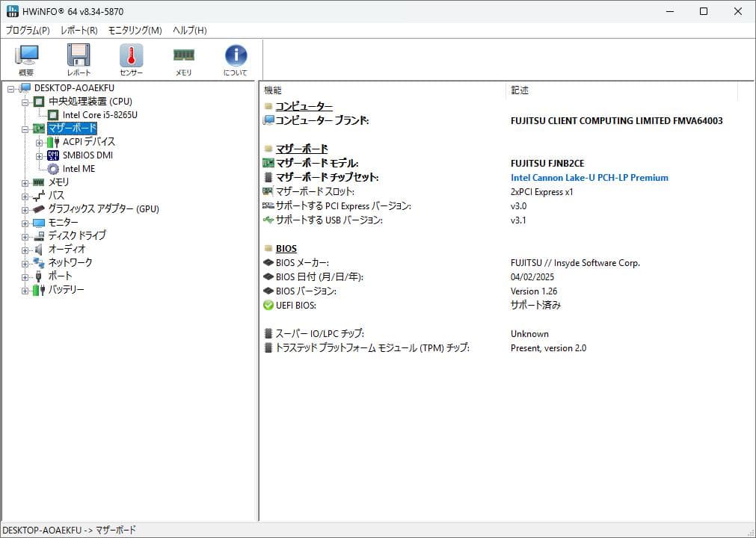Click the ポート port plug icon
The width and height of the screenshot is (756, 538).
[x=39, y=276]
